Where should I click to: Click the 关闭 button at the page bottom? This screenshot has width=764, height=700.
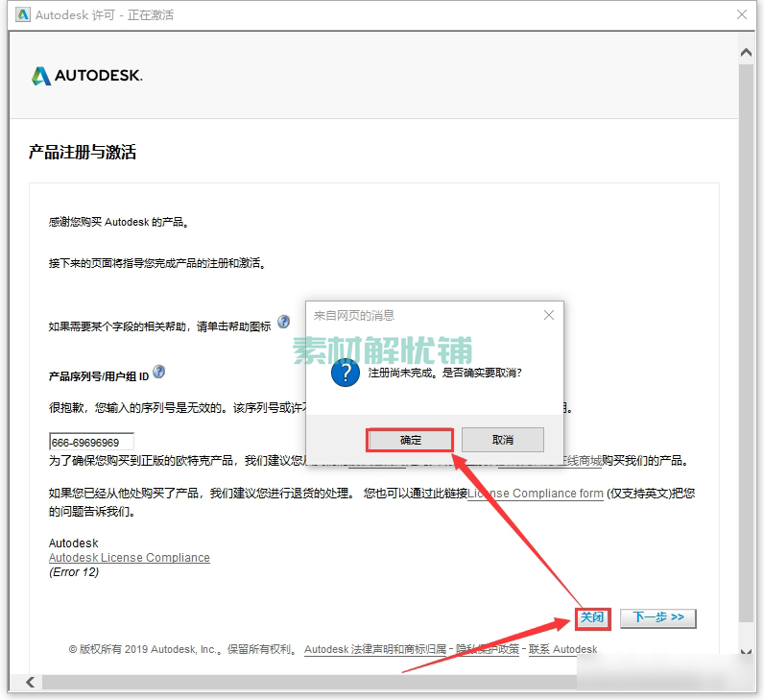pyautogui.click(x=592, y=618)
